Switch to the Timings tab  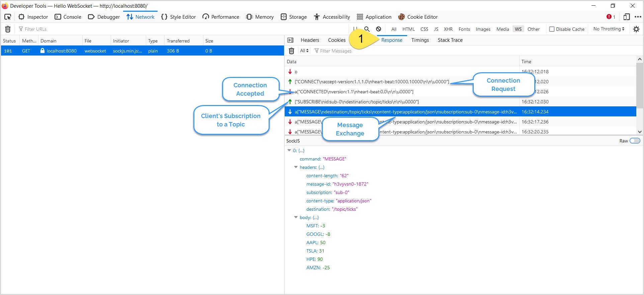[420, 40]
